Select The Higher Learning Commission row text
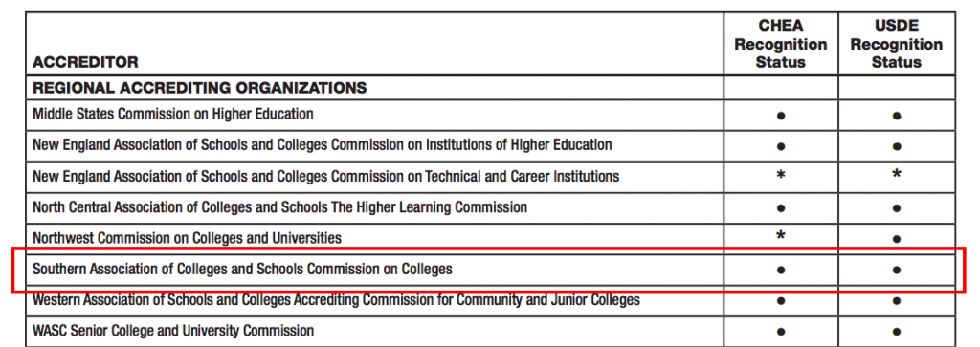The height and width of the screenshot is (347, 980). 280,207
